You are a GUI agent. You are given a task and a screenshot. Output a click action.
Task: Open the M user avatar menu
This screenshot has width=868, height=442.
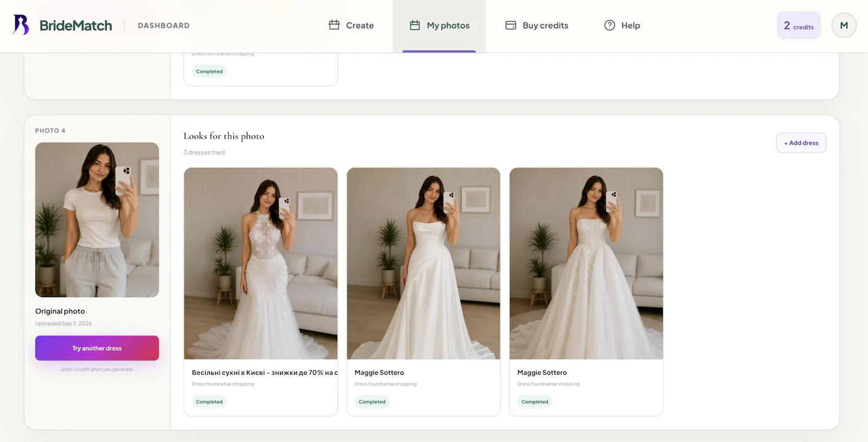844,25
